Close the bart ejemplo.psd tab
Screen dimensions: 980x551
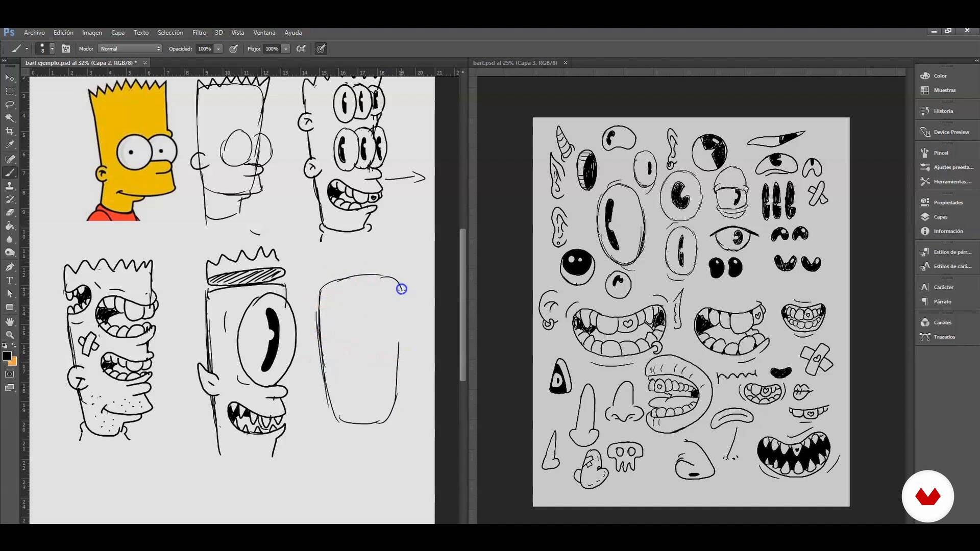tap(145, 63)
